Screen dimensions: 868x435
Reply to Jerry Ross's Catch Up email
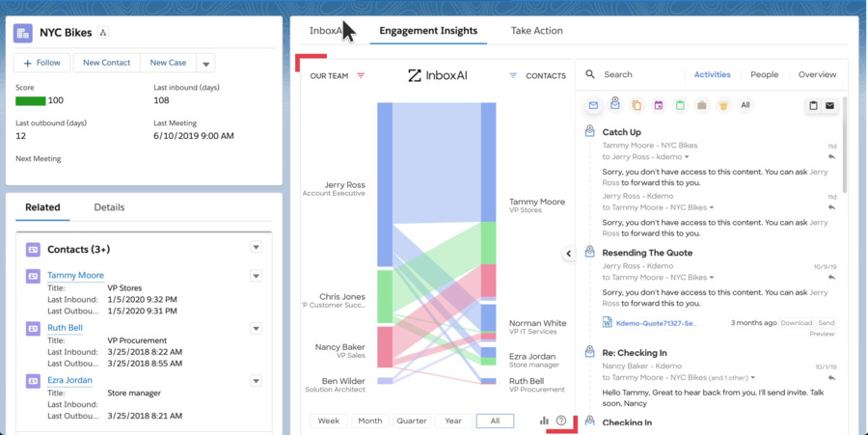pos(831,207)
